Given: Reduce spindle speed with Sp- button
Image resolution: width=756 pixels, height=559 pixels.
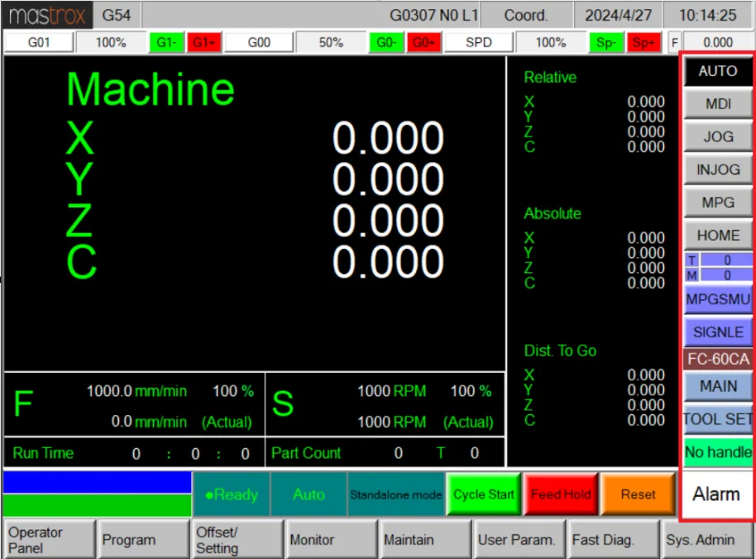Looking at the screenshot, I should pyautogui.click(x=606, y=42).
